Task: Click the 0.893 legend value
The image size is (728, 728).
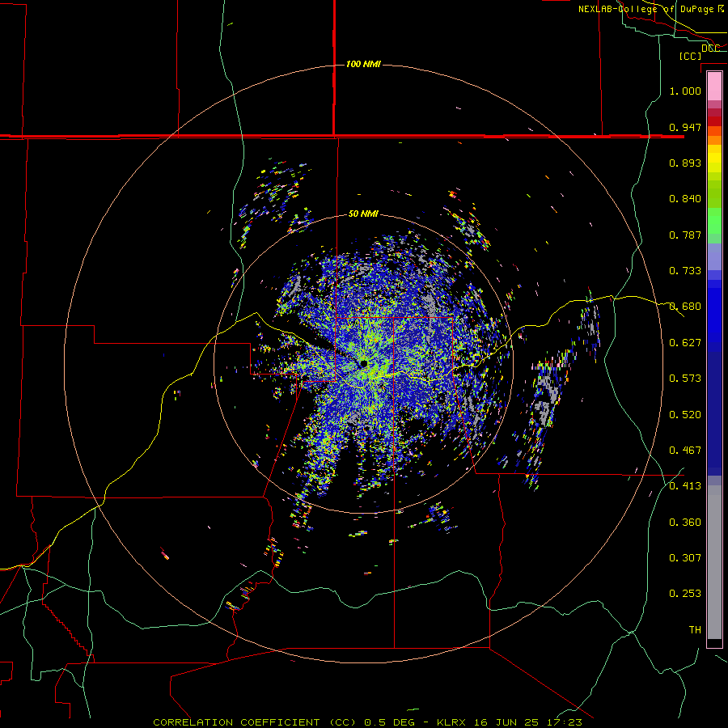Action: (x=685, y=163)
